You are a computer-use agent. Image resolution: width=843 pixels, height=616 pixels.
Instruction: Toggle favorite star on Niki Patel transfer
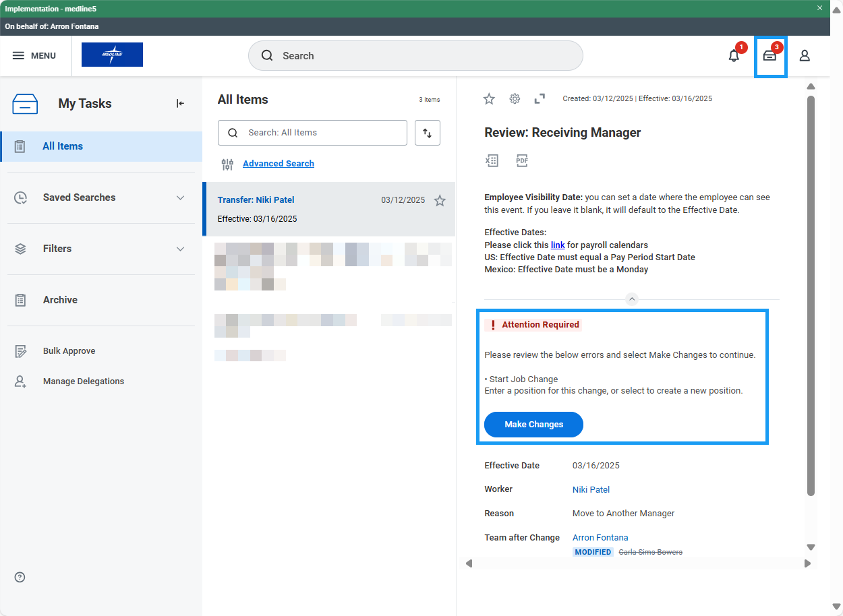pos(440,200)
